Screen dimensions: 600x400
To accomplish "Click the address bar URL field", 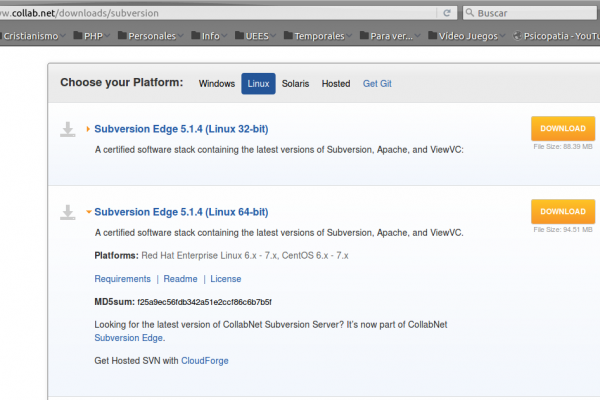I will (218, 13).
